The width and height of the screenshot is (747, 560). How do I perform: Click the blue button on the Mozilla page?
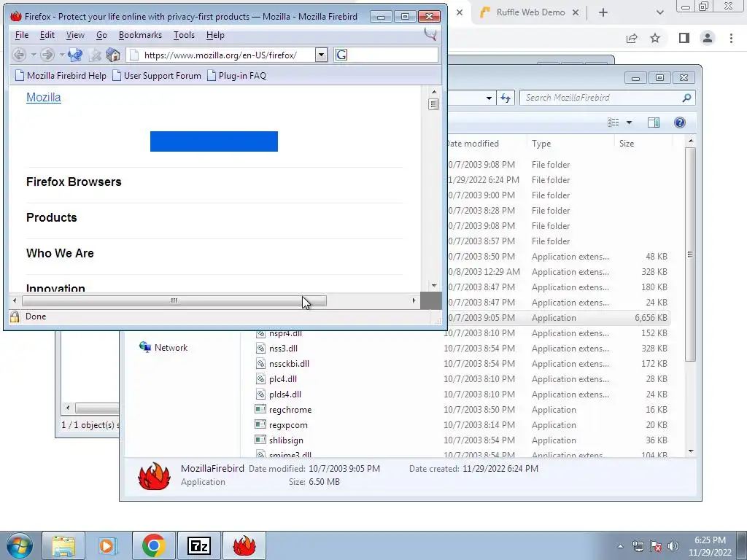[x=214, y=141]
